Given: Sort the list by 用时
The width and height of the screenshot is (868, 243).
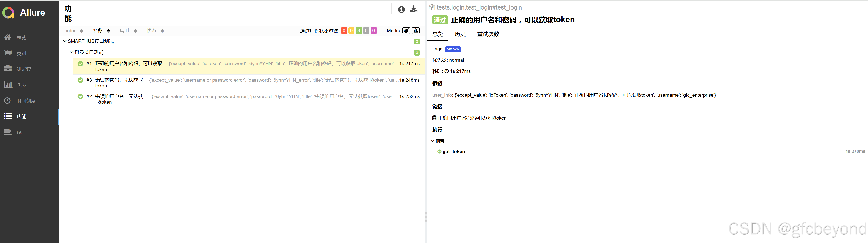Looking at the screenshot, I should 128,31.
